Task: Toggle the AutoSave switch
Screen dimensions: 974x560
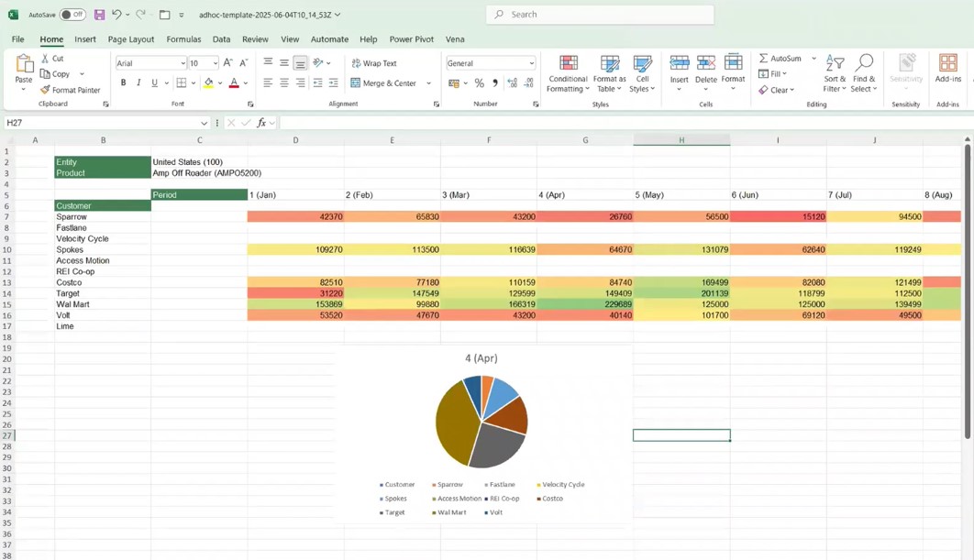Action: (72, 15)
